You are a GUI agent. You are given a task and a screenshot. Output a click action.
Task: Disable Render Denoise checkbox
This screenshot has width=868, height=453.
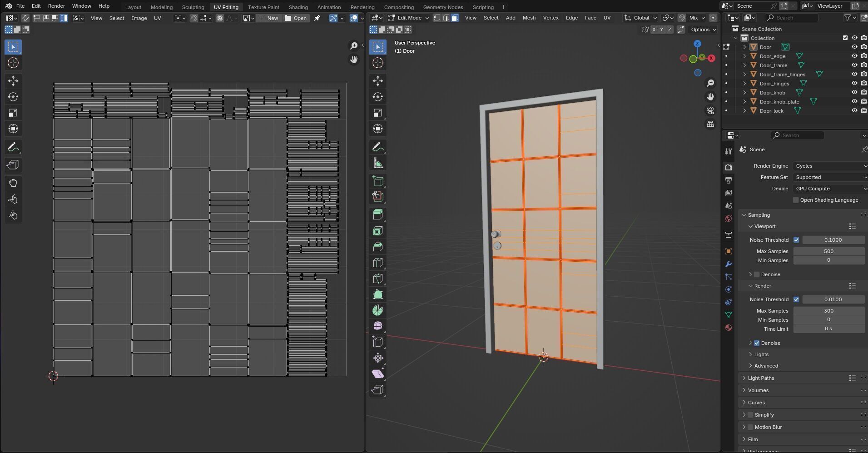point(757,343)
